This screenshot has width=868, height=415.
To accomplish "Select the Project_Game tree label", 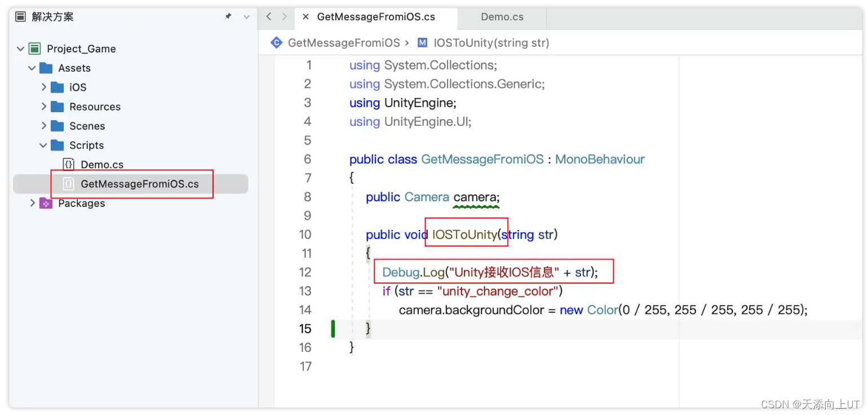I will [81, 49].
